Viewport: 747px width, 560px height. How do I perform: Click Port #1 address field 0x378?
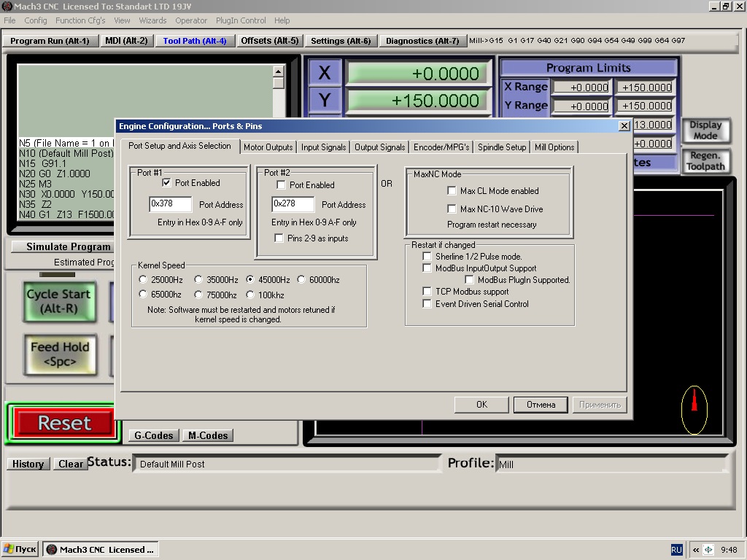(x=170, y=204)
